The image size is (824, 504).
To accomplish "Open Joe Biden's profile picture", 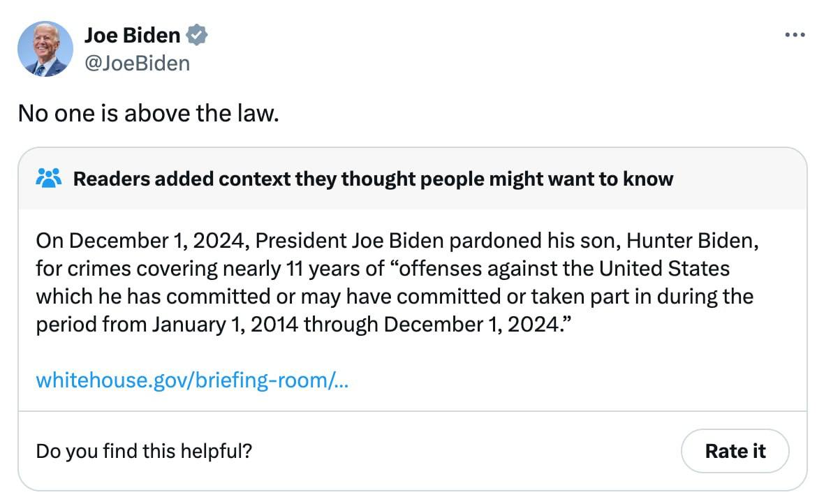I will pos(45,48).
